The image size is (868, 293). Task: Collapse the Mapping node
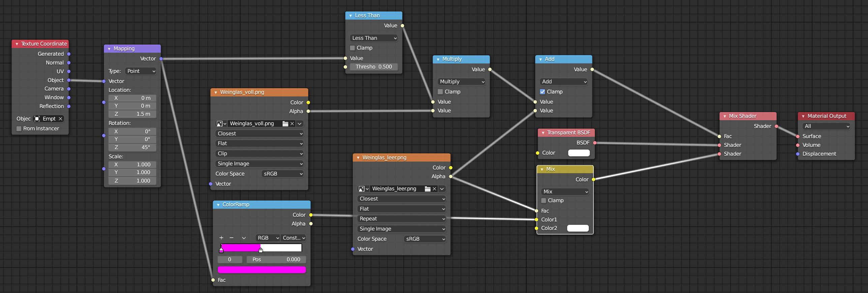[109, 49]
